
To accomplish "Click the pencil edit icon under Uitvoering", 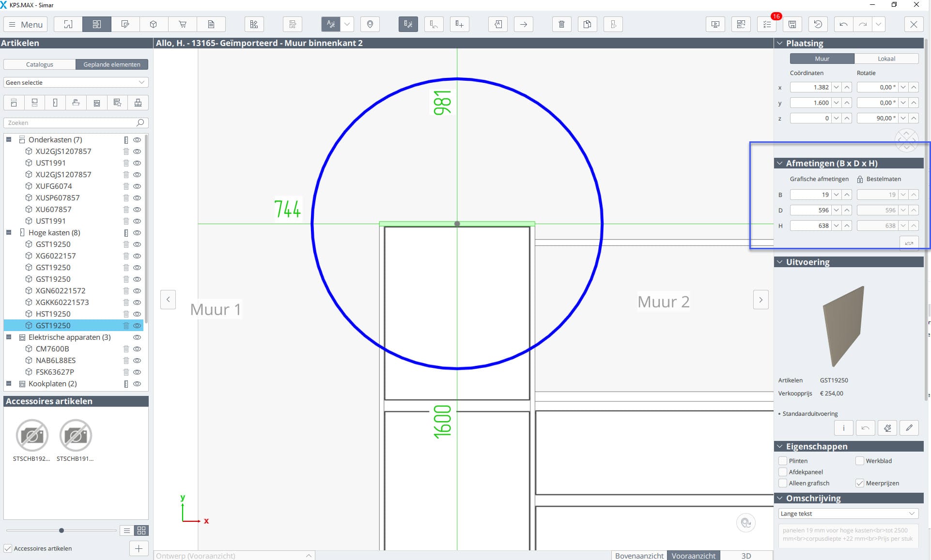I will coord(909,428).
